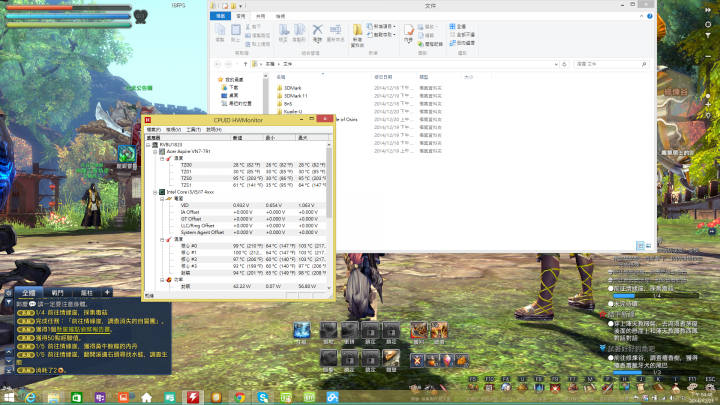Open 下載 in the Explorer navigation pane

click(230, 87)
